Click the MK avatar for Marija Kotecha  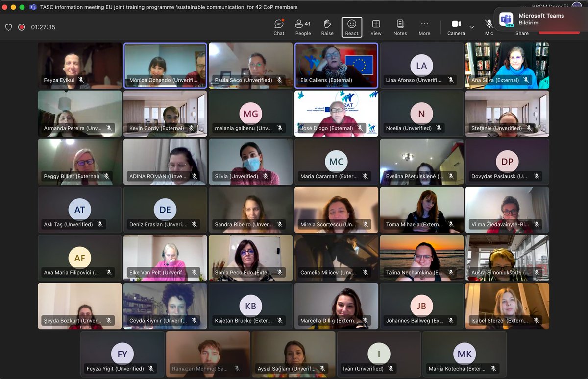465,354
